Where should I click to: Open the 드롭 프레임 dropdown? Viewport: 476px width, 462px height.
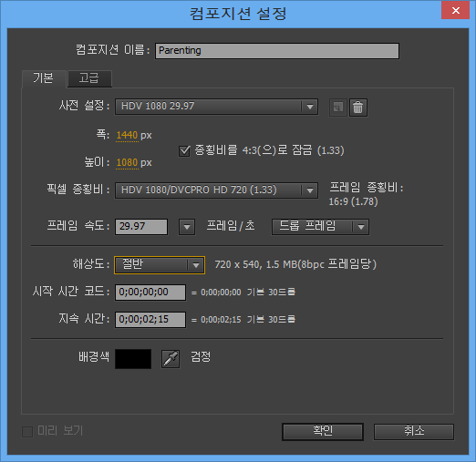pos(320,227)
